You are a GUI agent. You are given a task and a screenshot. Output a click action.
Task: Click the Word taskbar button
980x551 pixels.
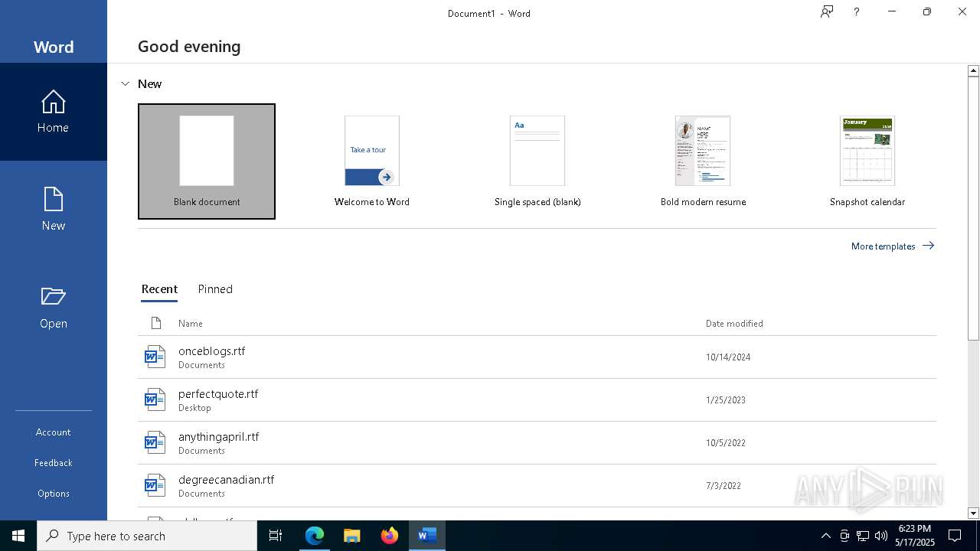tap(426, 536)
